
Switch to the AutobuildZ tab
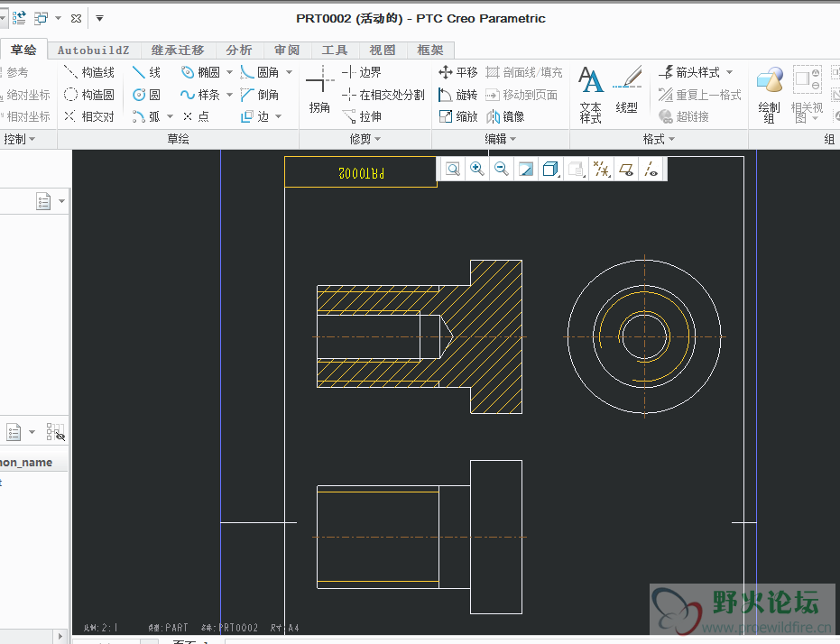coord(94,51)
